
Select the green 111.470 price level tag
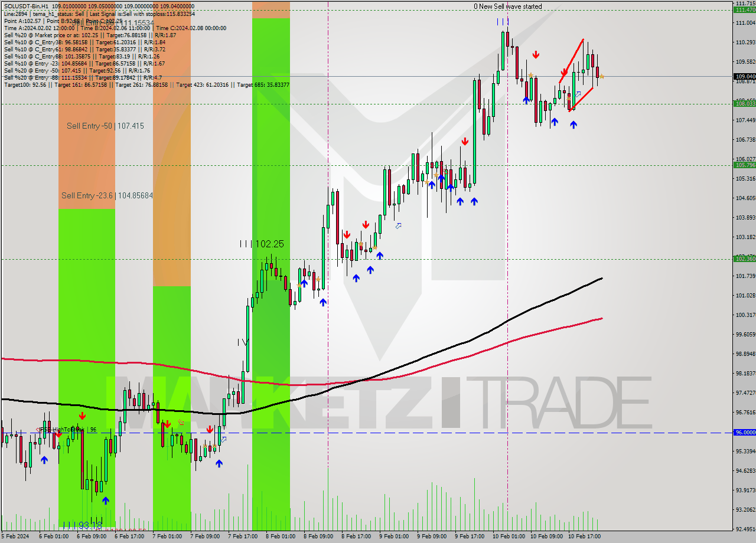(745, 9)
